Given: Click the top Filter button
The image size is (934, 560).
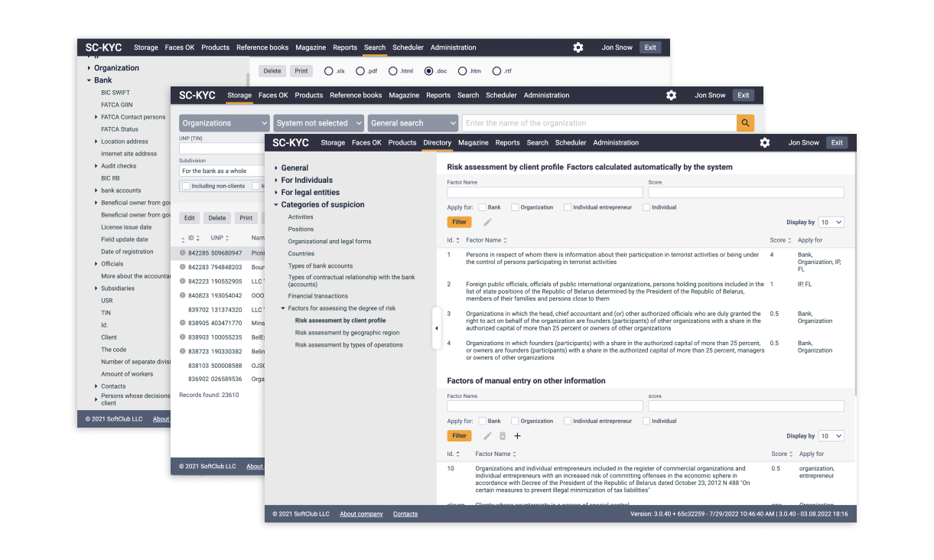Looking at the screenshot, I should (459, 222).
